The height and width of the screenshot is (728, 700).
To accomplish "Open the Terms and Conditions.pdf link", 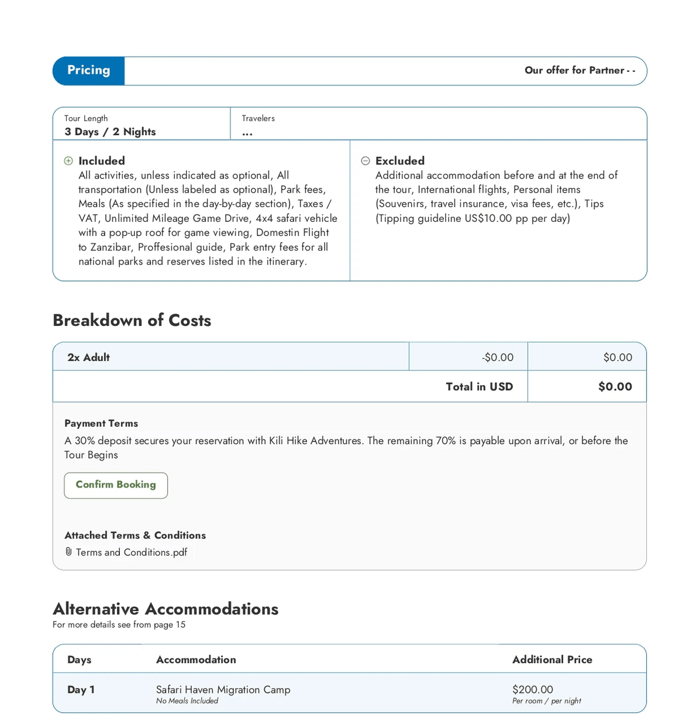I will tap(132, 552).
